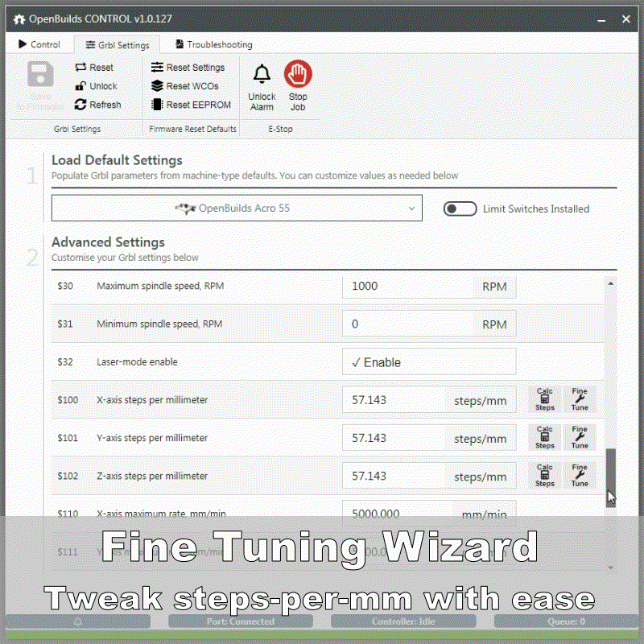Click Reset WCOs in Firmware Reset Defaults

coord(184,86)
